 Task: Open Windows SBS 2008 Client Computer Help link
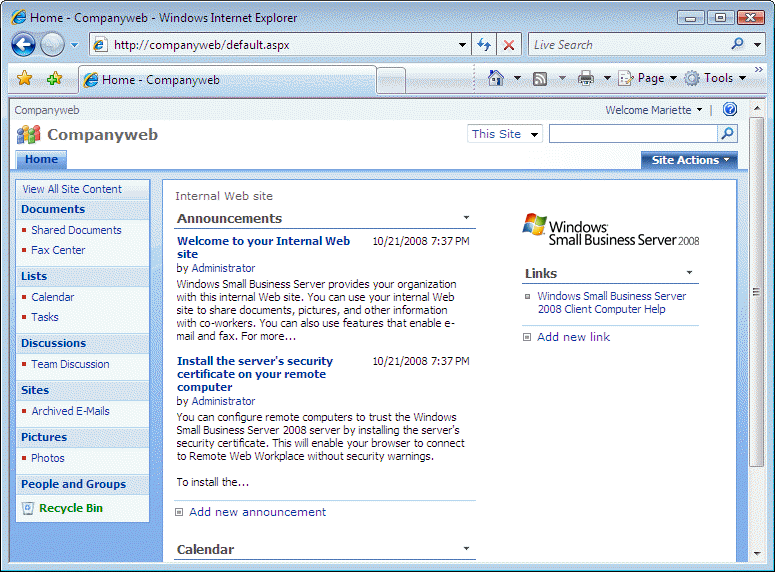click(x=611, y=303)
